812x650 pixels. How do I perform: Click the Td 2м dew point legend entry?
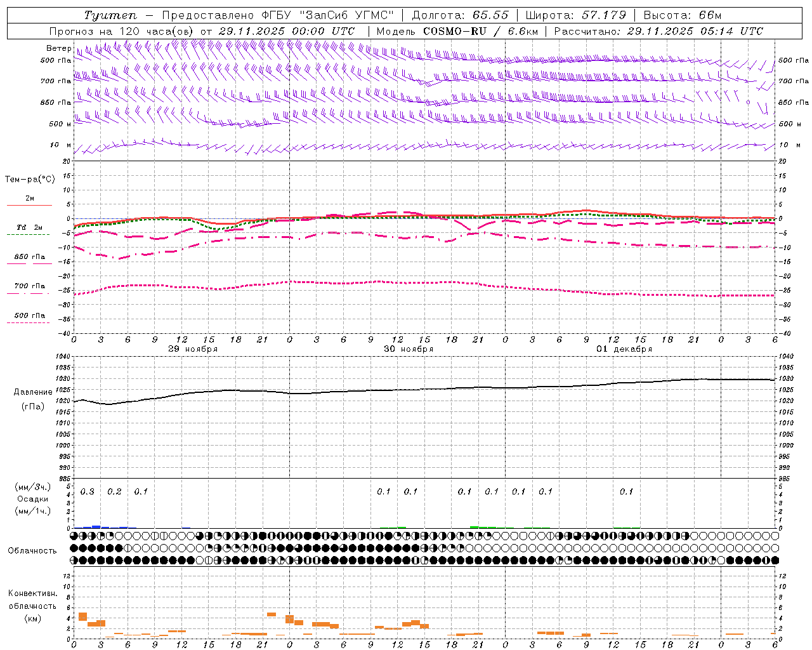point(29,227)
